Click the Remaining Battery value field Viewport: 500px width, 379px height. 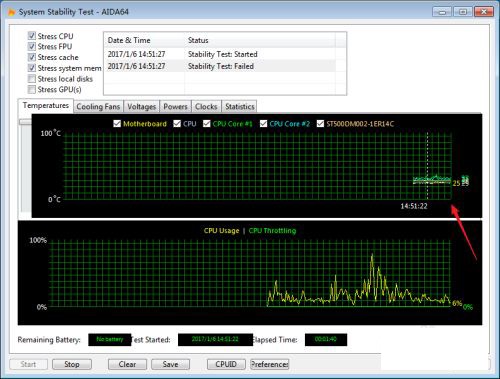(x=110, y=339)
